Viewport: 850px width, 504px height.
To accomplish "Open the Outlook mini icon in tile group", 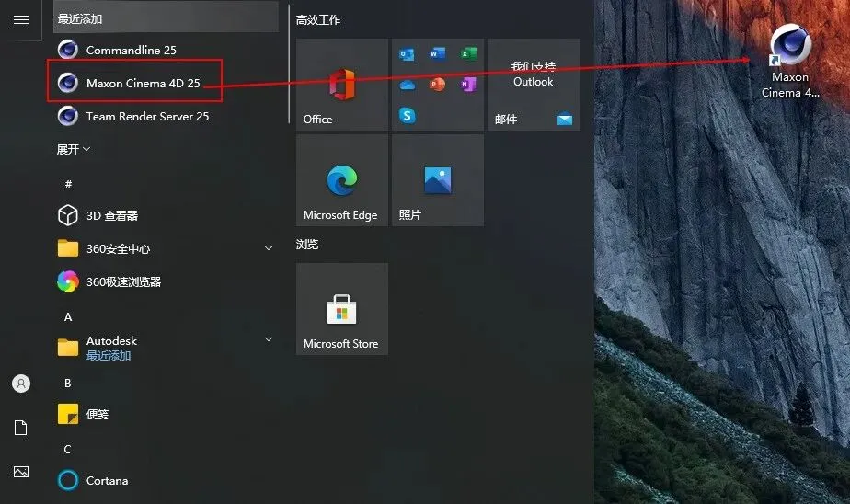I will click(407, 54).
